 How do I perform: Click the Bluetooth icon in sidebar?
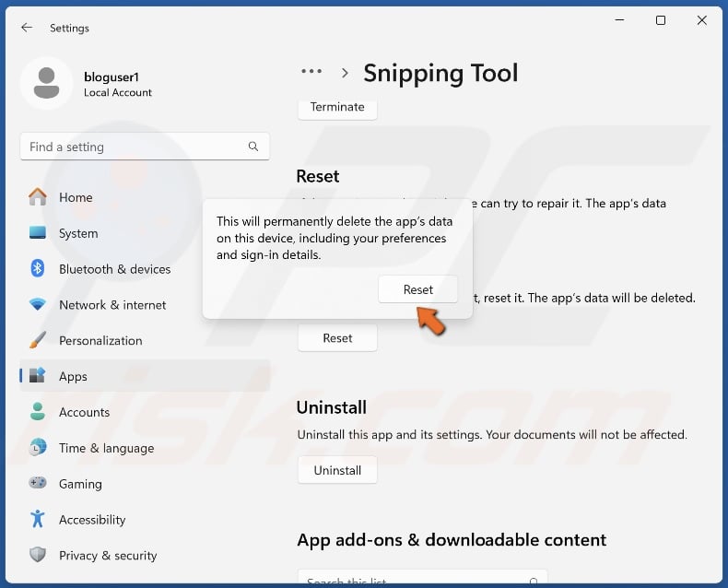click(x=38, y=268)
